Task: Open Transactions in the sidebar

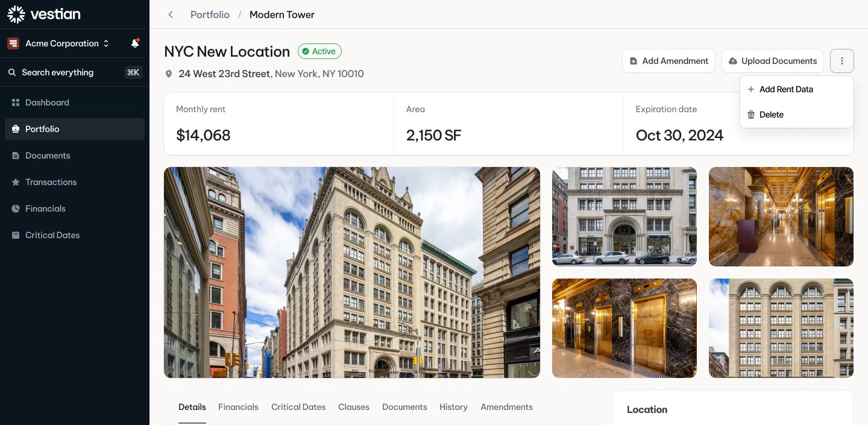Action: click(x=75, y=182)
